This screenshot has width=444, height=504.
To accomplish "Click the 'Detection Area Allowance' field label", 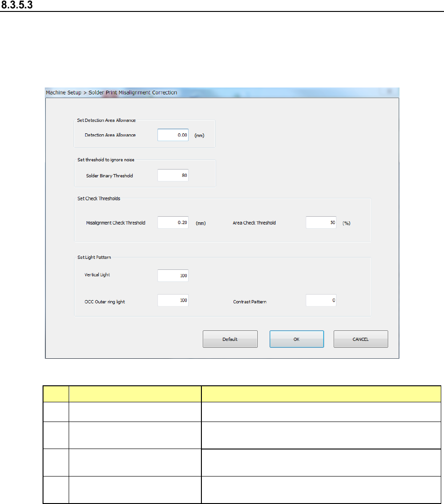I will pos(110,135).
